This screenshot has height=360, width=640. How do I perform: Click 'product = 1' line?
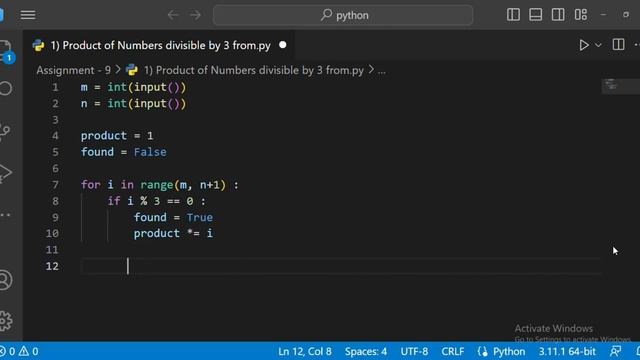click(x=117, y=136)
